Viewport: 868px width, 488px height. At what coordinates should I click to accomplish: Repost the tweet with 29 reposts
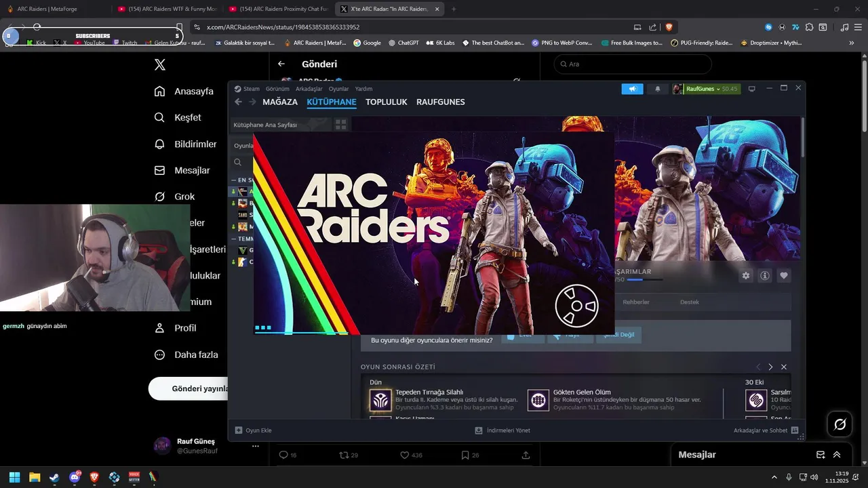click(344, 455)
